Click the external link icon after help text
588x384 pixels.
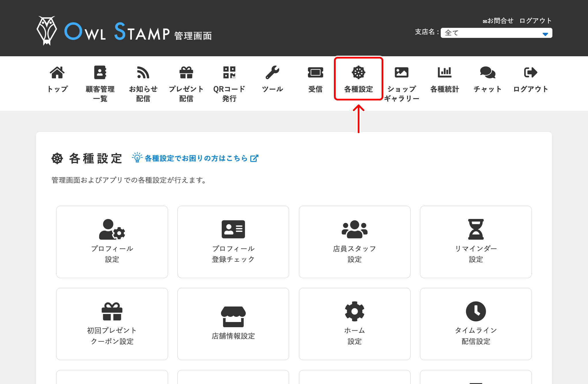pos(254,158)
